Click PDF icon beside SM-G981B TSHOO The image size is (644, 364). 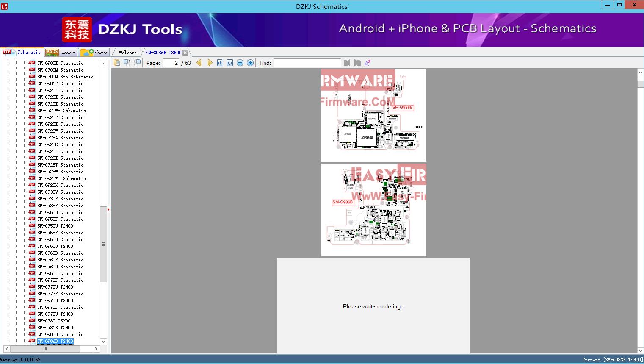[32, 327]
